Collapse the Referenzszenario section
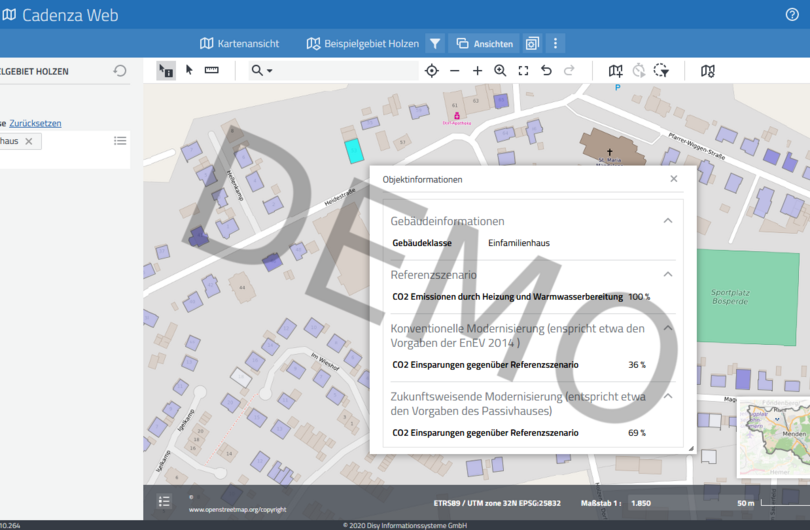810x530 pixels. [x=668, y=275]
